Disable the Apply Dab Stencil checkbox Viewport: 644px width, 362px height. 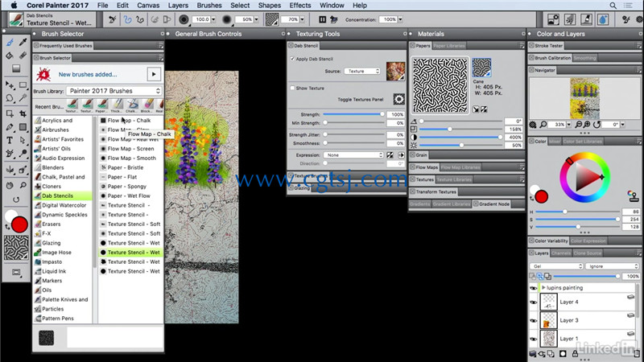pyautogui.click(x=292, y=59)
